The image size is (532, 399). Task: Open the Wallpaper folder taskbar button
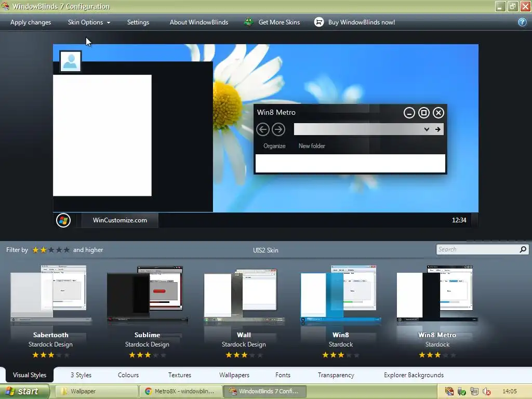96,391
